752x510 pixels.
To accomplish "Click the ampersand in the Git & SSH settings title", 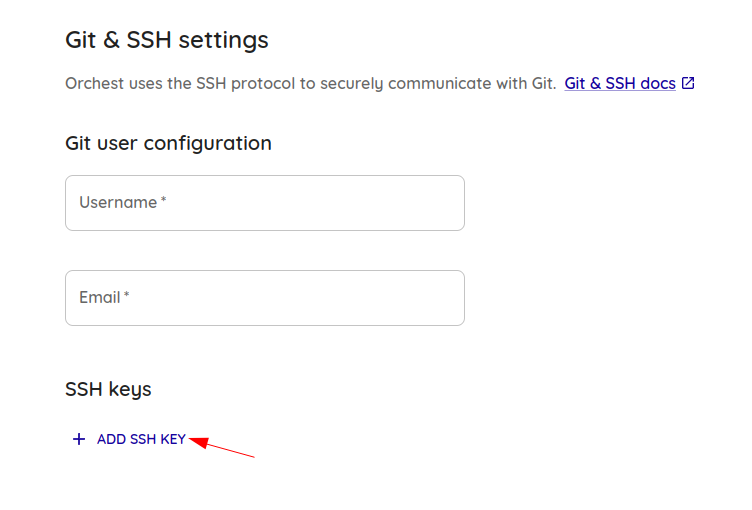I will (111, 40).
